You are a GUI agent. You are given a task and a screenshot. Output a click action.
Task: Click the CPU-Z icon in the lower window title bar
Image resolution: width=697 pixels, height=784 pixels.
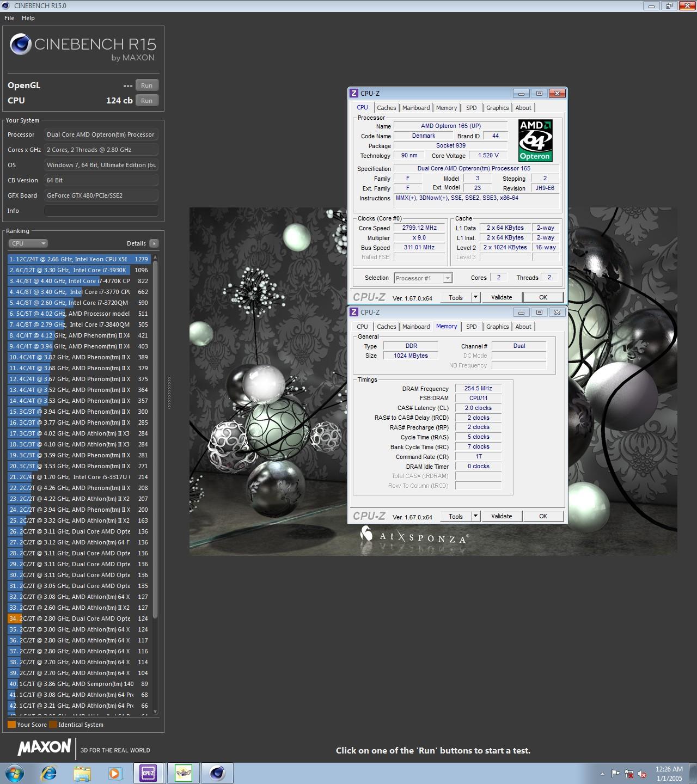click(x=354, y=312)
